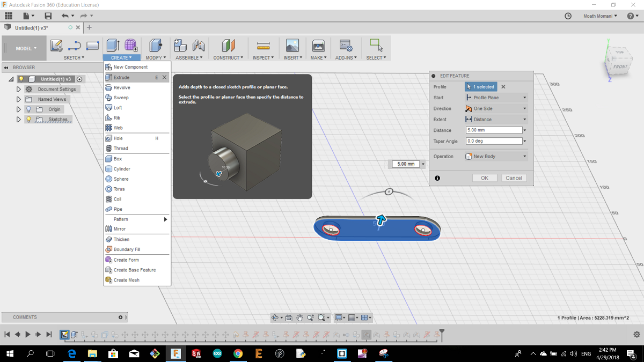Click the New Component icon above ASSEMBLE
This screenshot has width=644, height=362.
[180, 46]
